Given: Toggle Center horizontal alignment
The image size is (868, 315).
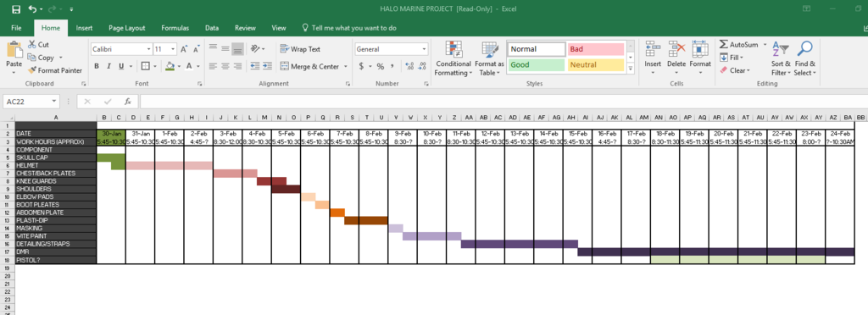Looking at the screenshot, I should [225, 66].
